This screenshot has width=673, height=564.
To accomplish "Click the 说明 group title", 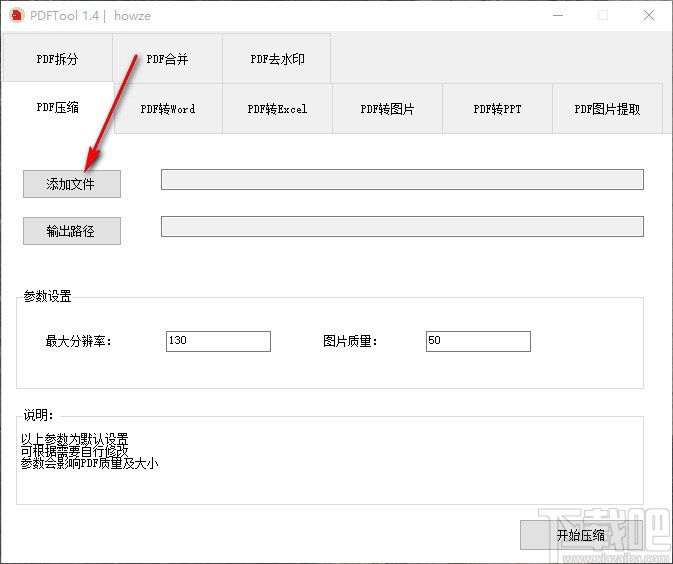I will click(x=39, y=415).
